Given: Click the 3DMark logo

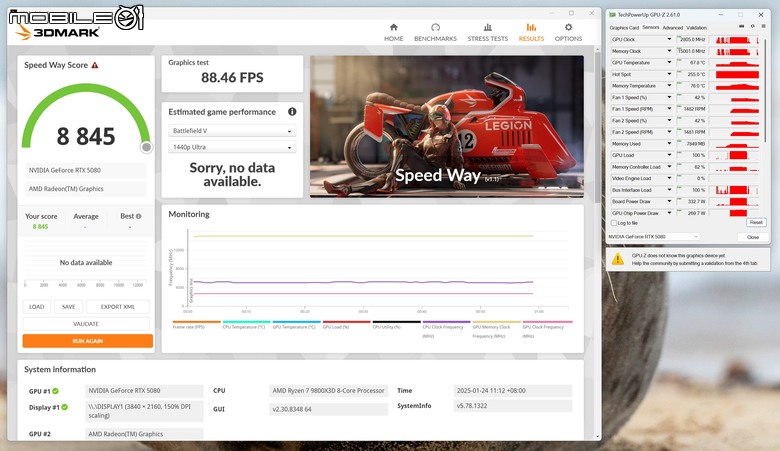Looking at the screenshot, I should pyautogui.click(x=58, y=32).
